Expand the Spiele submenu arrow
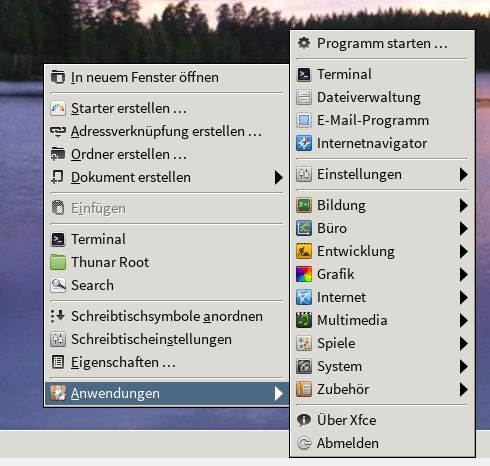490x466 pixels. click(x=463, y=343)
